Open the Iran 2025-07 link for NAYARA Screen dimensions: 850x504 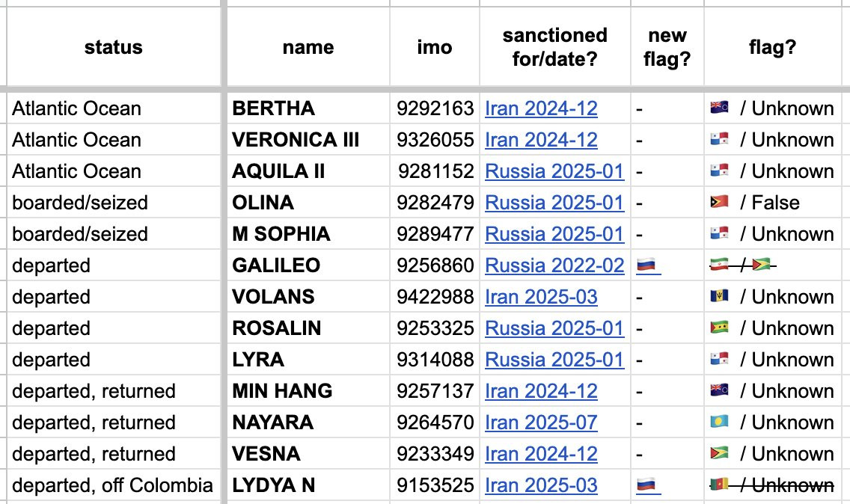[x=541, y=422]
